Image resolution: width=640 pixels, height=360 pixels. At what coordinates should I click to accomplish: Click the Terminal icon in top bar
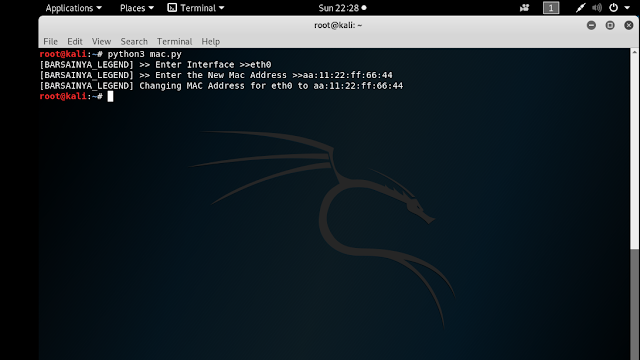click(172, 8)
